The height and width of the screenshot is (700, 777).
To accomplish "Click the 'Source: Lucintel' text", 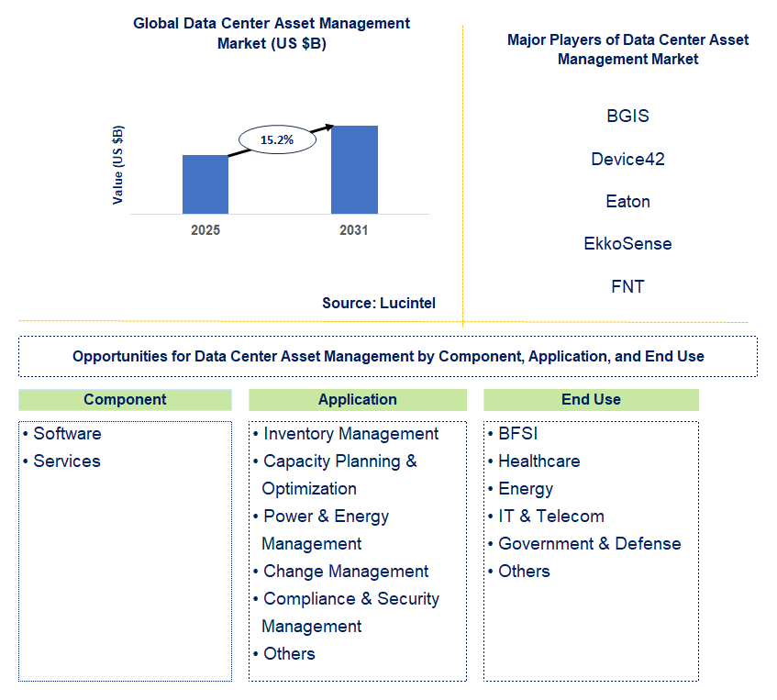I will (x=379, y=303).
